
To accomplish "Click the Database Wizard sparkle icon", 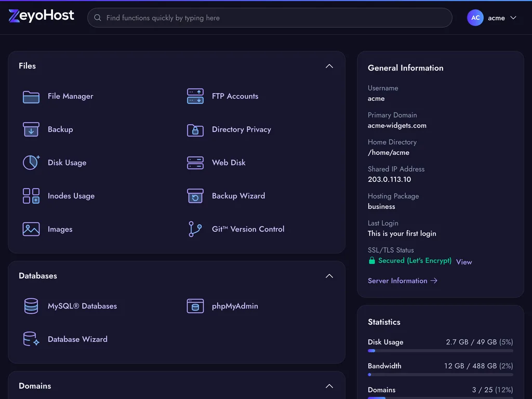I will point(31,339).
